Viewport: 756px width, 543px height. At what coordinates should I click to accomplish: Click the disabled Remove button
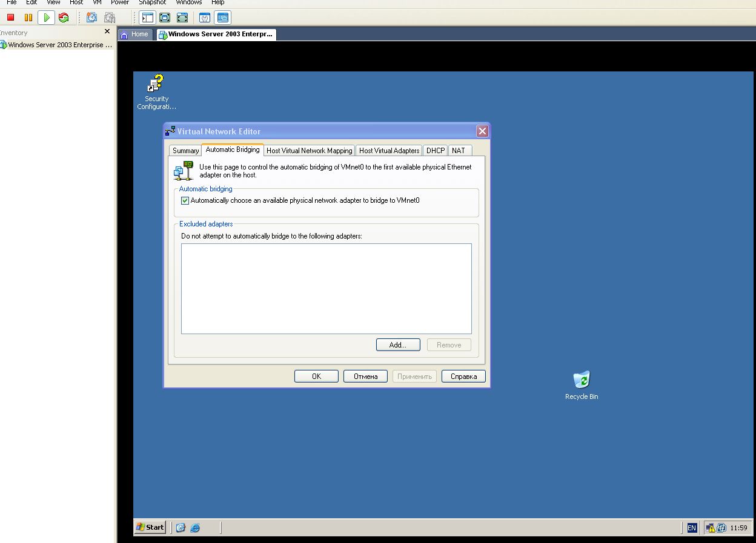pos(449,345)
